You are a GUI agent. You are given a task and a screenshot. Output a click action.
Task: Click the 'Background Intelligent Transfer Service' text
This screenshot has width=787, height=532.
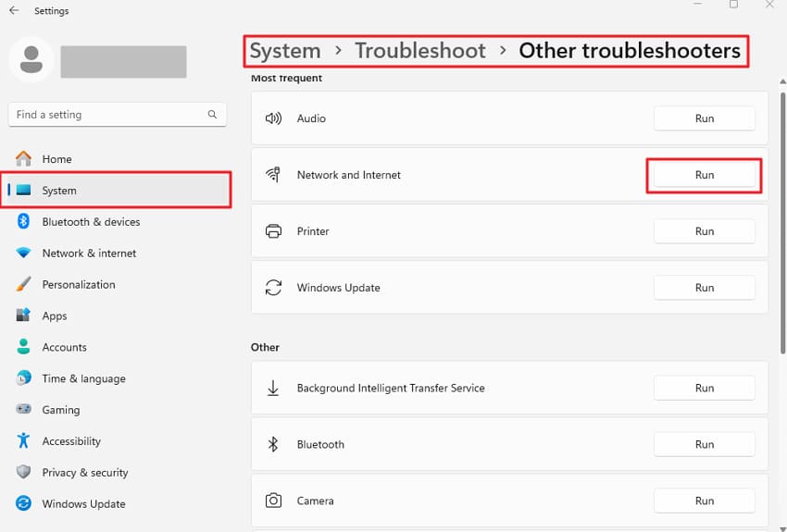(391, 388)
